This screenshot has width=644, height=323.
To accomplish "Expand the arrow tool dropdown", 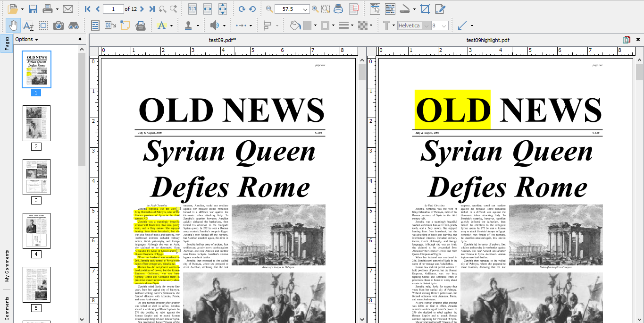I will [x=472, y=25].
